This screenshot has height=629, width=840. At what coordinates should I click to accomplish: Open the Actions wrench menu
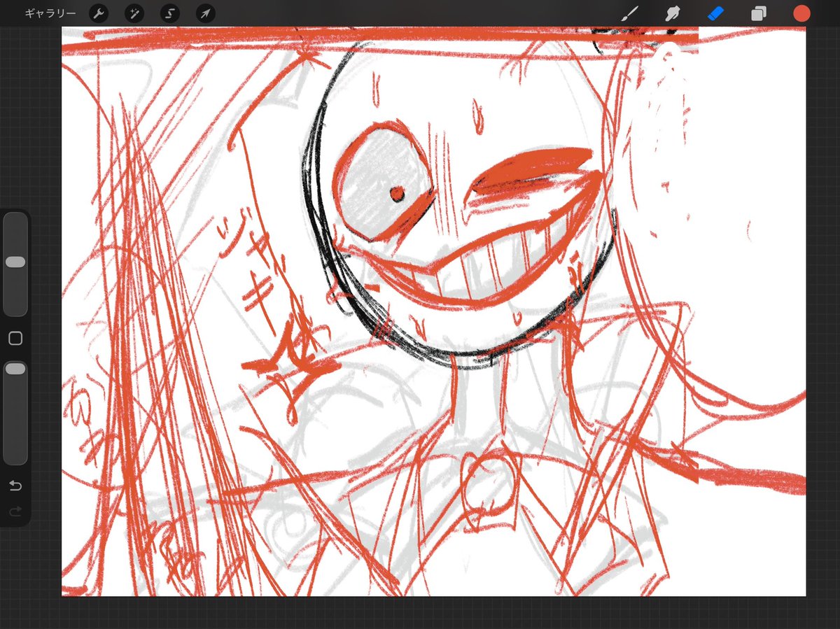pos(99,13)
